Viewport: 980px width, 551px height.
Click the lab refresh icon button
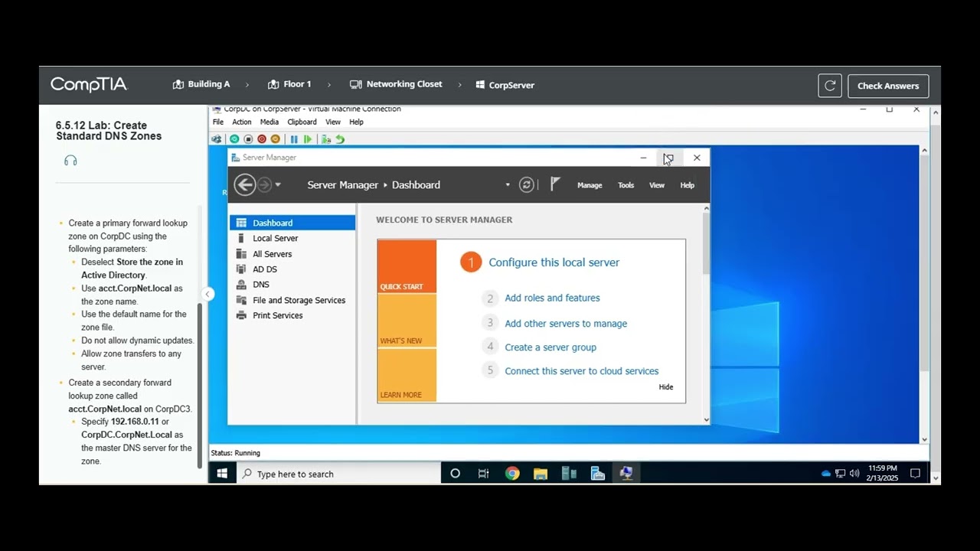830,86
